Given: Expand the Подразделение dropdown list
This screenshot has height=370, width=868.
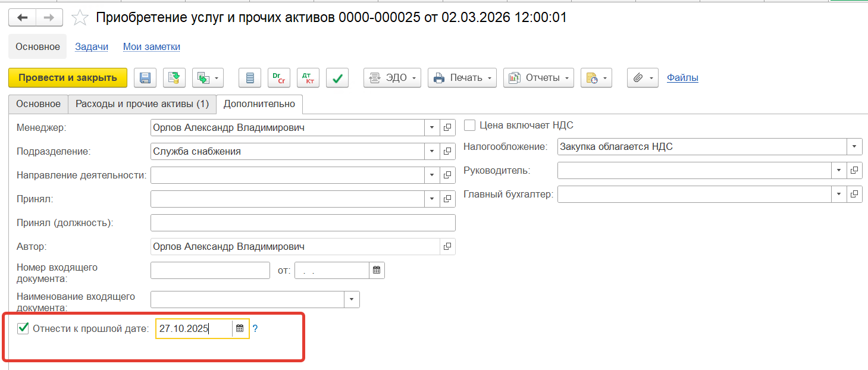Looking at the screenshot, I should tap(432, 151).
